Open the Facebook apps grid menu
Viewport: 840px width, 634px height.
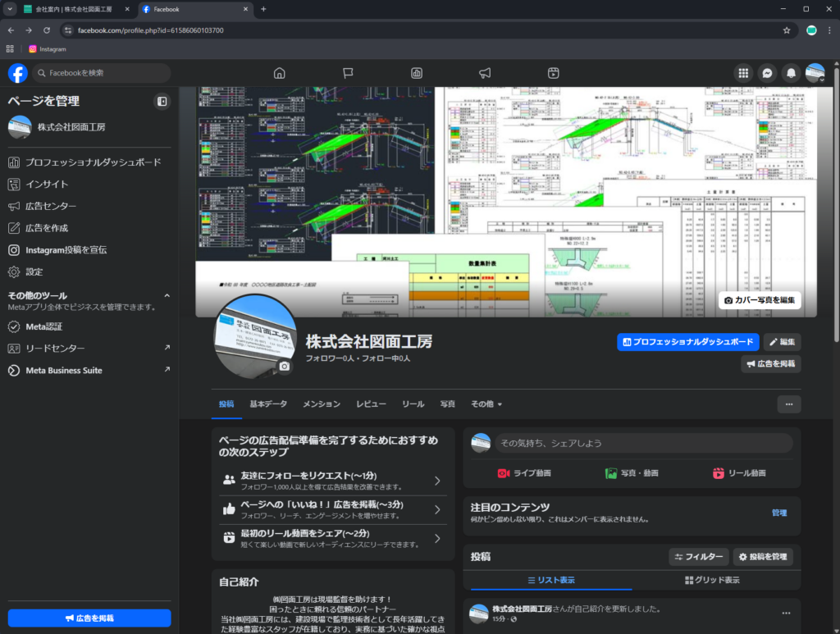pyautogui.click(x=743, y=73)
